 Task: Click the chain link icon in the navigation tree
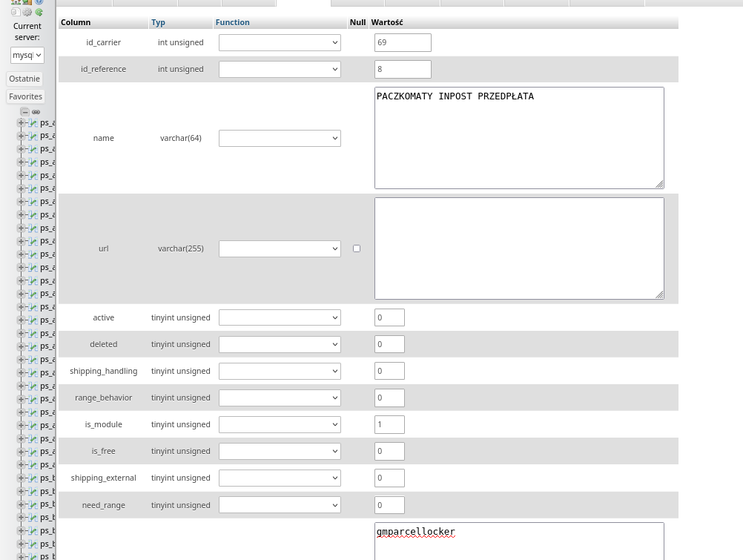tap(36, 112)
